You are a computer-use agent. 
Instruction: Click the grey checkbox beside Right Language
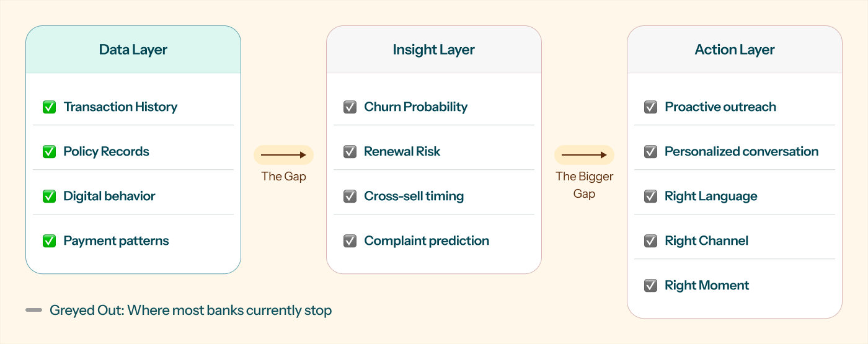pos(650,196)
